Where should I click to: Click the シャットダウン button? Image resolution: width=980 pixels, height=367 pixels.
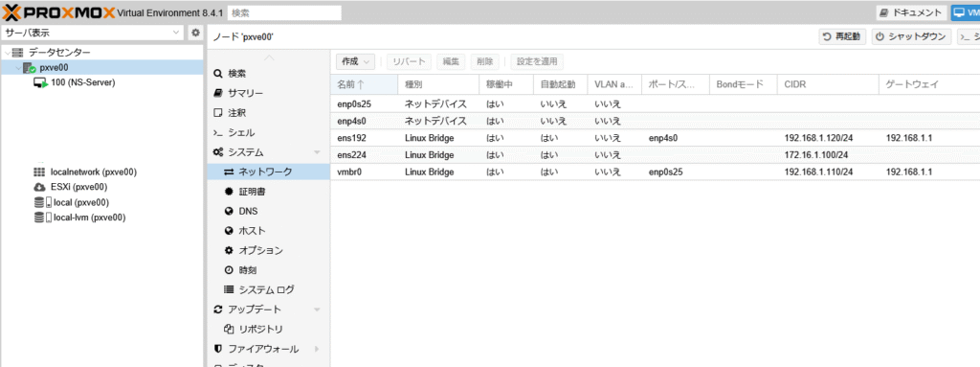[x=912, y=36]
